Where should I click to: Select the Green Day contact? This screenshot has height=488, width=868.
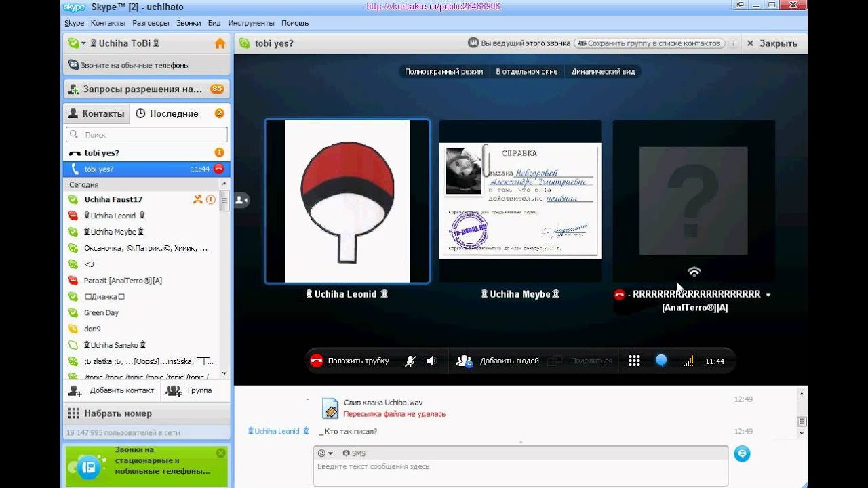(141, 312)
